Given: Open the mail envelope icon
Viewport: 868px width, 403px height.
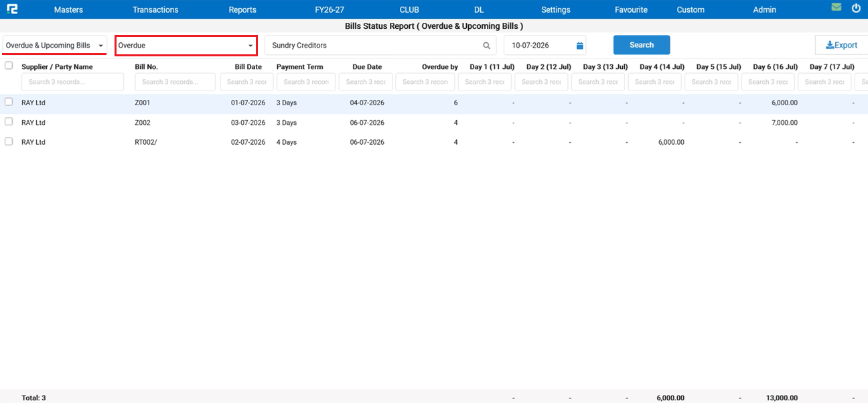Looking at the screenshot, I should click(836, 7).
